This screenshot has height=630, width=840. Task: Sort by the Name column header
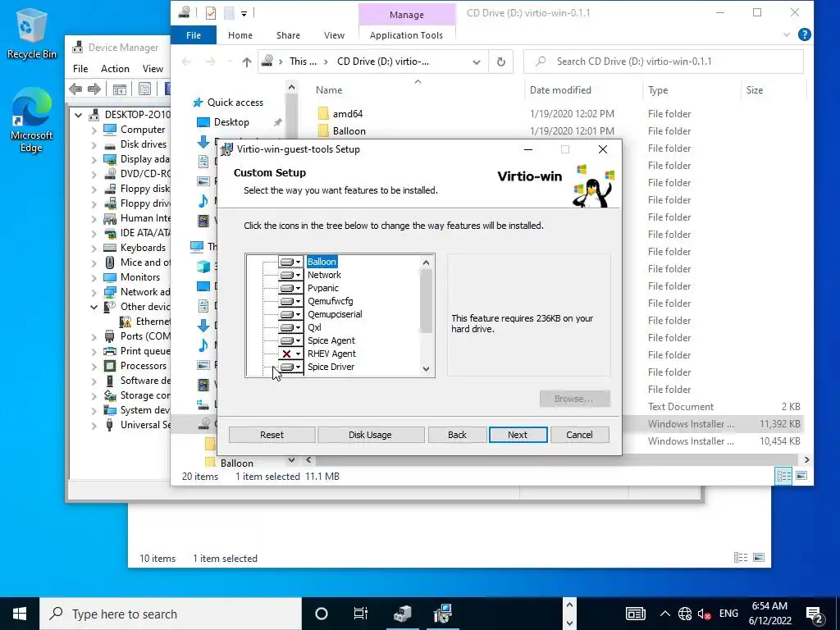click(328, 90)
